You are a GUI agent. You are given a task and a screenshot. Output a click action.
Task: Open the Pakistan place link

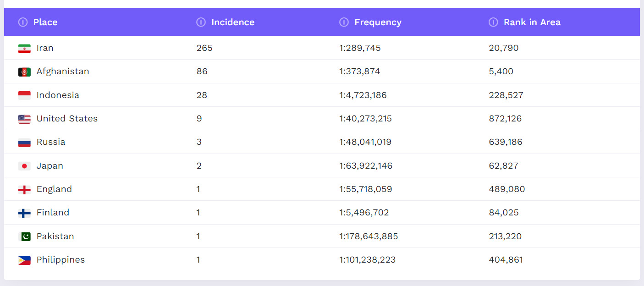pyautogui.click(x=55, y=236)
